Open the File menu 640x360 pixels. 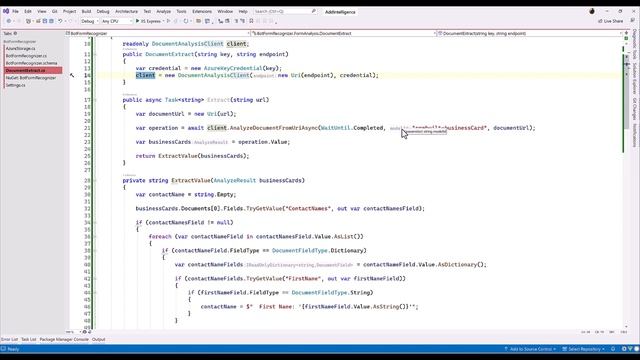coord(15,11)
